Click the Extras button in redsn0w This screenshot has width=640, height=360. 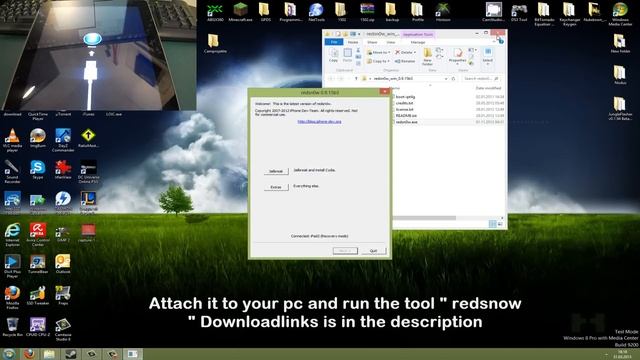276,187
